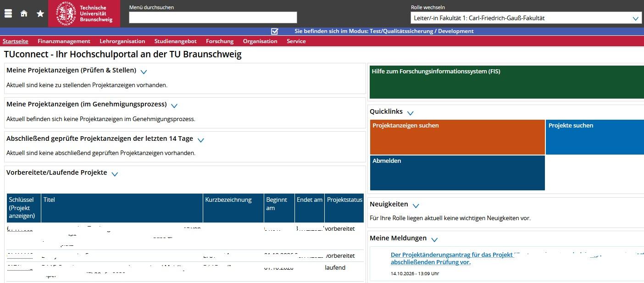Collapse the Quicklinks section
644x283 pixels.
tap(411, 113)
